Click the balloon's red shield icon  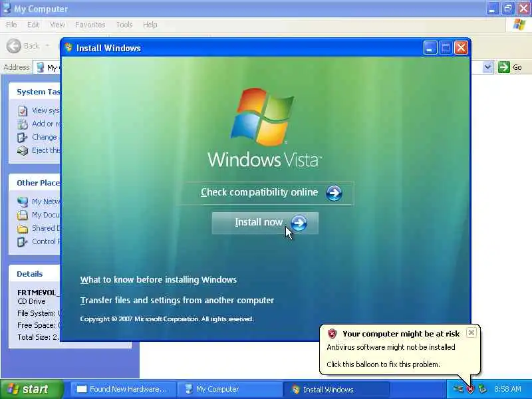[x=332, y=334]
